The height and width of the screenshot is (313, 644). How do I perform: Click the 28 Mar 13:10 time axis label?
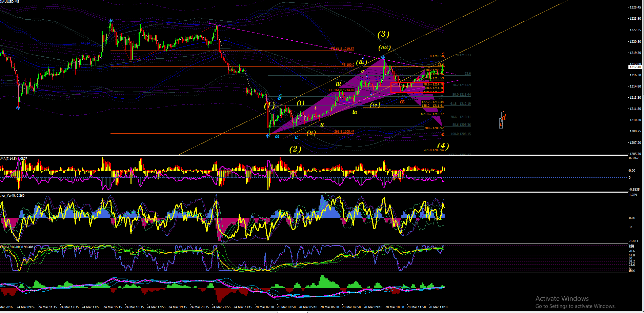438,307
